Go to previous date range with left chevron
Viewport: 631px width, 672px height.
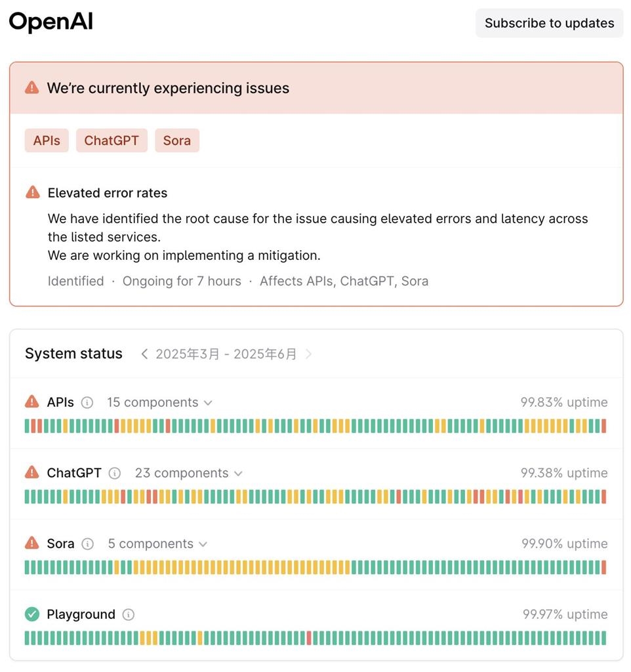pos(144,354)
